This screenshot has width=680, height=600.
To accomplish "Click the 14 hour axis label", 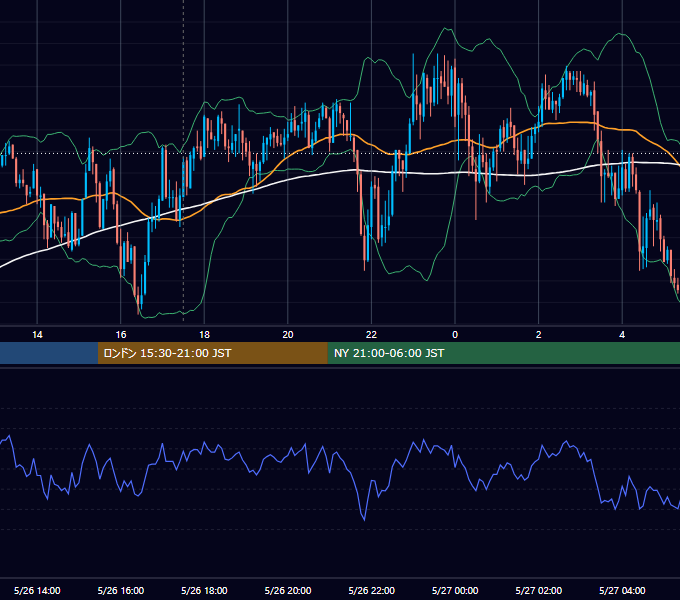I will point(37,335).
